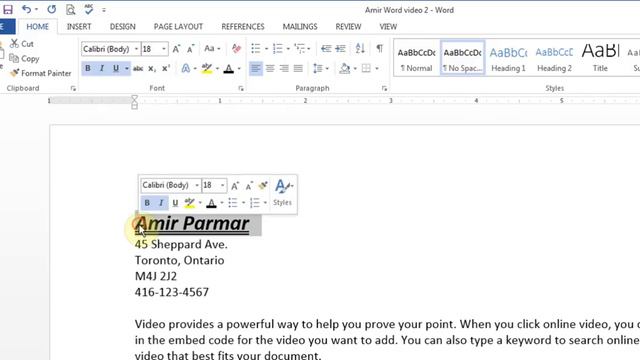Image resolution: width=640 pixels, height=360 pixels.
Task: Open the VIEW tab
Action: pyautogui.click(x=388, y=27)
